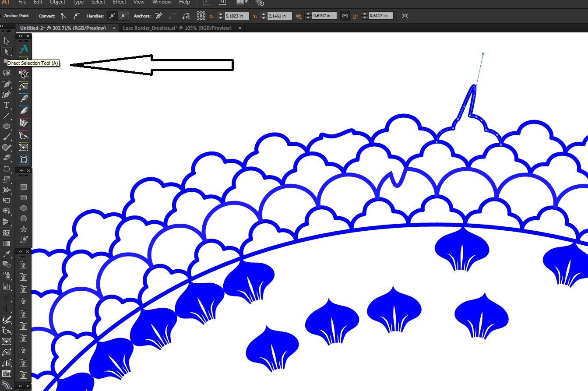588x391 pixels.
Task: Cut path at selected anchor points
Action: [x=187, y=16]
